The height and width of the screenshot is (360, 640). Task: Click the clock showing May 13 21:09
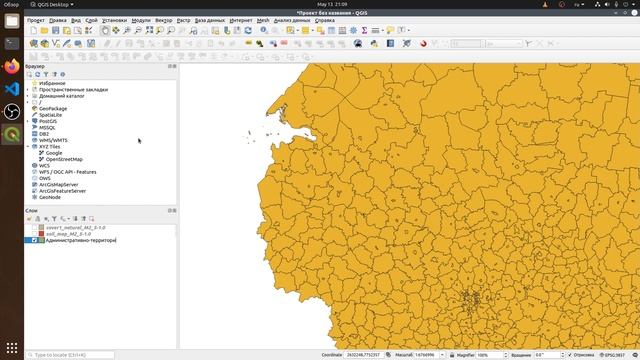point(332,4)
